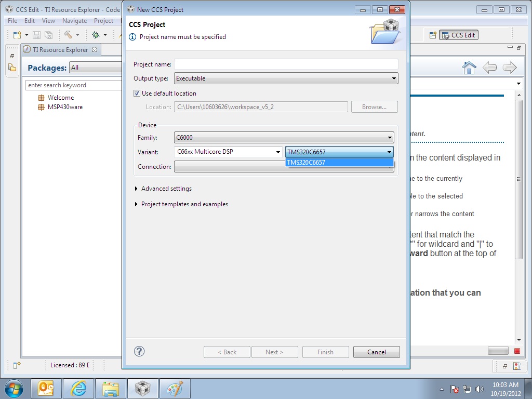The width and height of the screenshot is (532, 399).
Task: Click the dialog Help question mark icon
Action: [x=139, y=352]
